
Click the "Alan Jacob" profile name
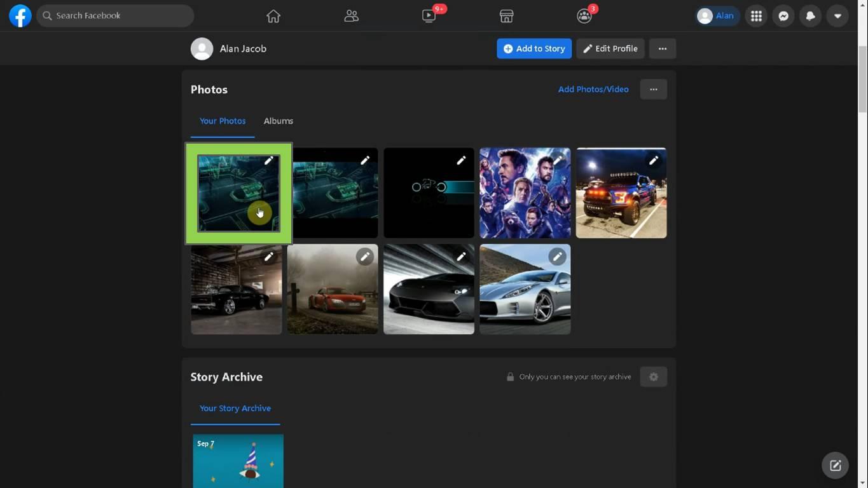[x=243, y=49]
